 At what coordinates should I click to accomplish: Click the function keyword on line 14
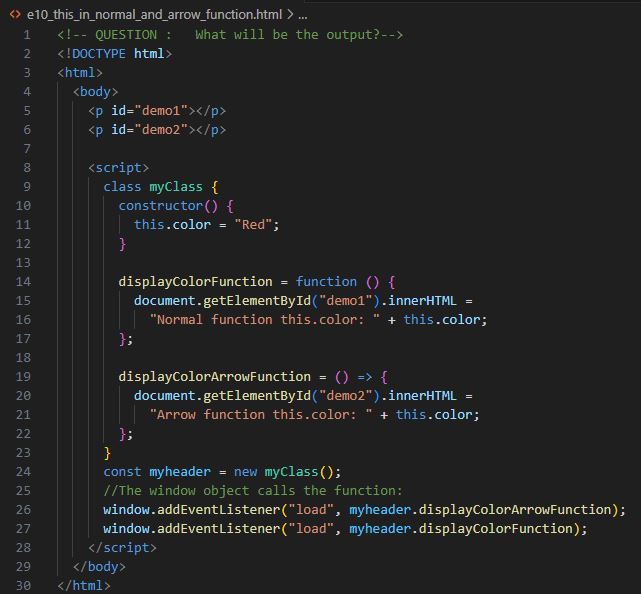[326, 282]
